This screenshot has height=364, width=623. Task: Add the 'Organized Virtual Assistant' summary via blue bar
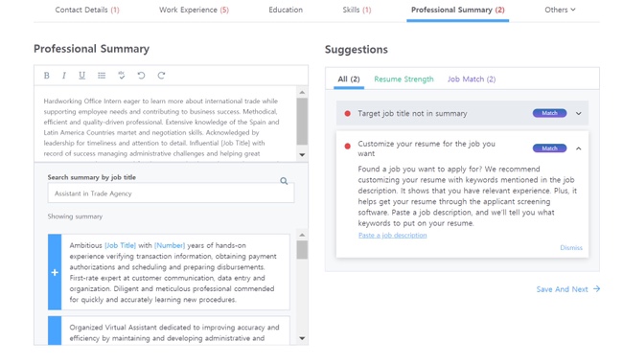pyautogui.click(x=55, y=330)
